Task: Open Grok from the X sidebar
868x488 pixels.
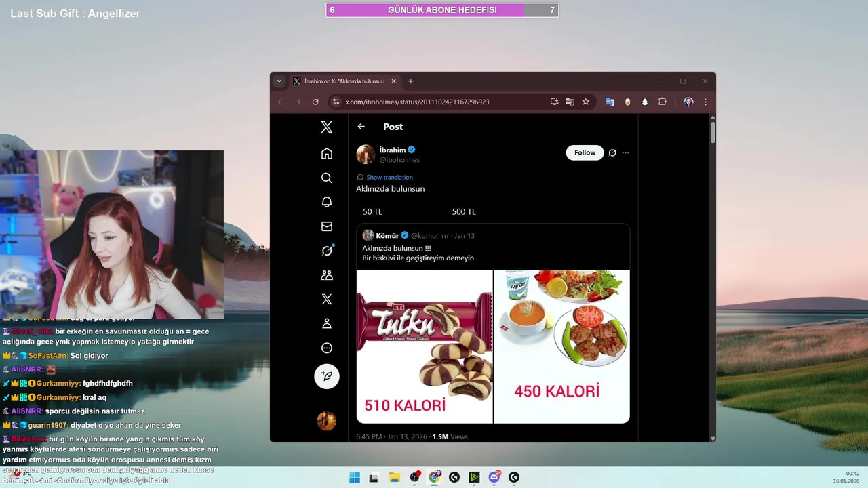Action: (327, 251)
